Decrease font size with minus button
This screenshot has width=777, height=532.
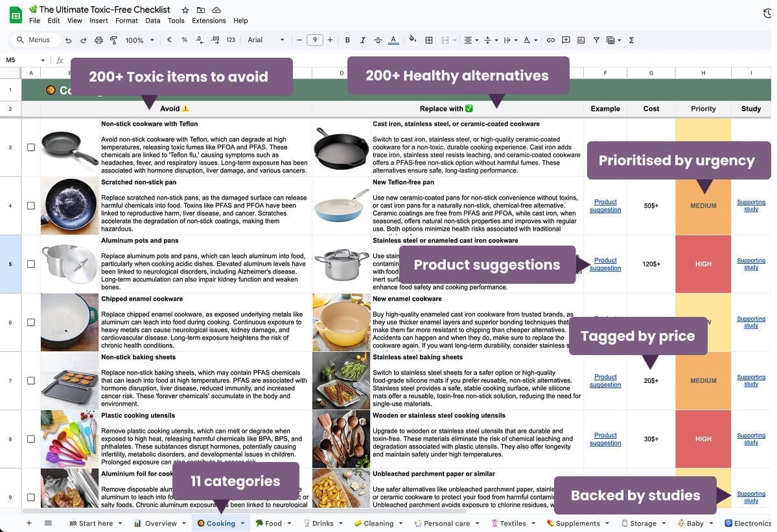(299, 40)
